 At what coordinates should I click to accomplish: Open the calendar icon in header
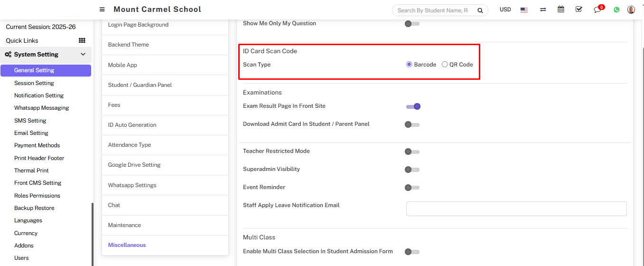[561, 9]
